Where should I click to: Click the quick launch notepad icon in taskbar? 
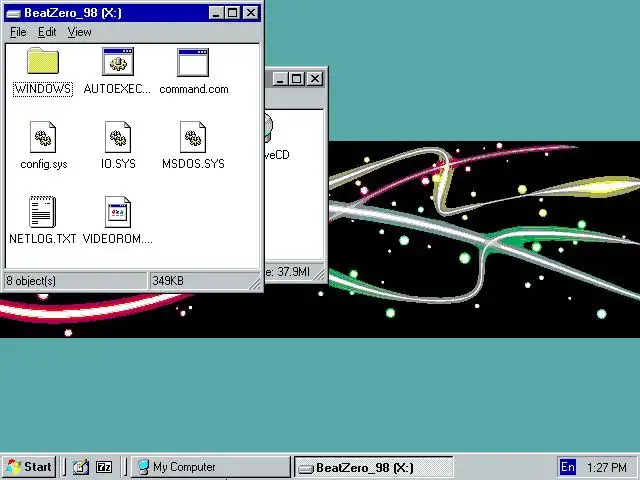click(80, 467)
